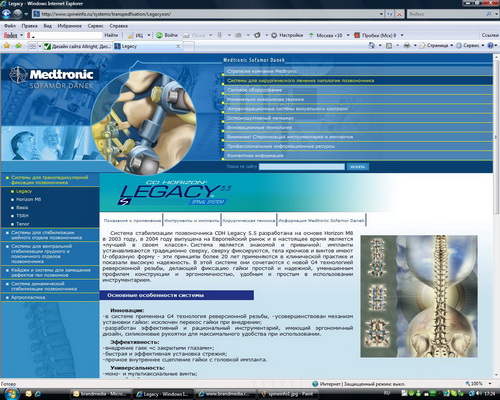The height and width of the screenshot is (400, 500).
Task: Switch to the Дизайн сайта Albright browser tab
Action: tap(78, 46)
